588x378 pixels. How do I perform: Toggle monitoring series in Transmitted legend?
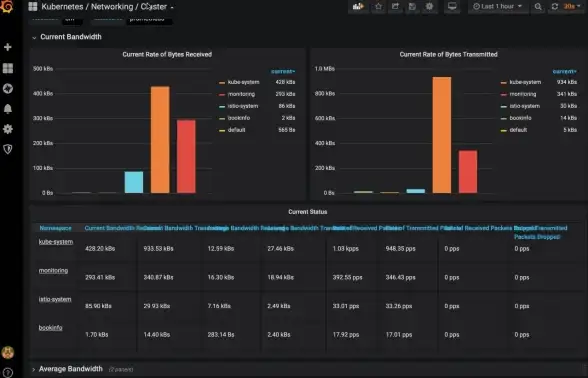click(x=523, y=94)
